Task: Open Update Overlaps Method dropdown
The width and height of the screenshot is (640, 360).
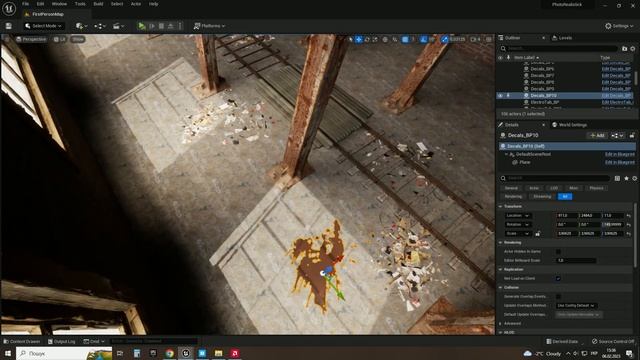Action: (576, 306)
